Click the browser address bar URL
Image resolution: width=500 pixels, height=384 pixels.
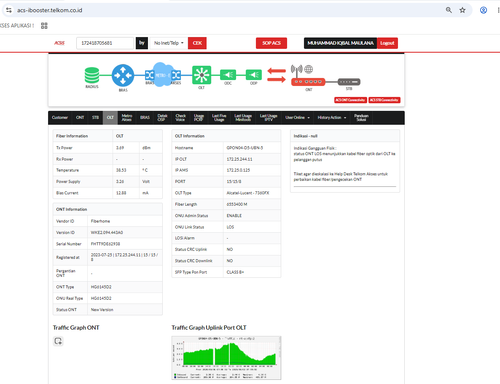click(x=50, y=10)
